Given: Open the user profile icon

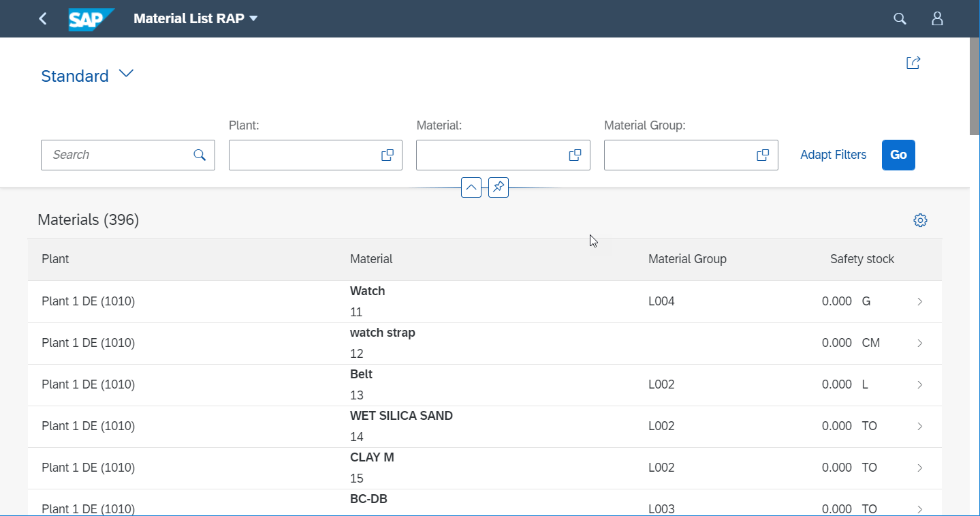Looking at the screenshot, I should click(x=937, y=19).
